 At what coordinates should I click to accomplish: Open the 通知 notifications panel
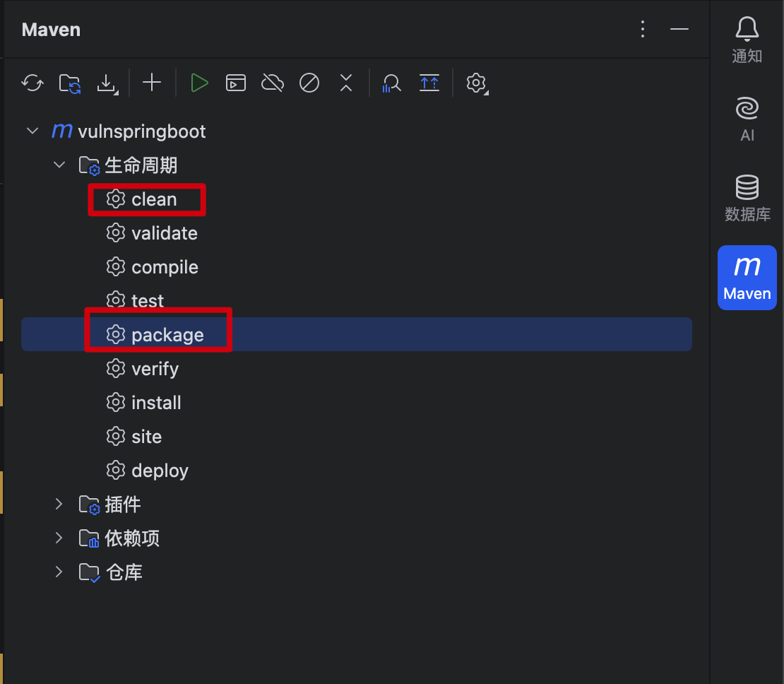click(747, 40)
